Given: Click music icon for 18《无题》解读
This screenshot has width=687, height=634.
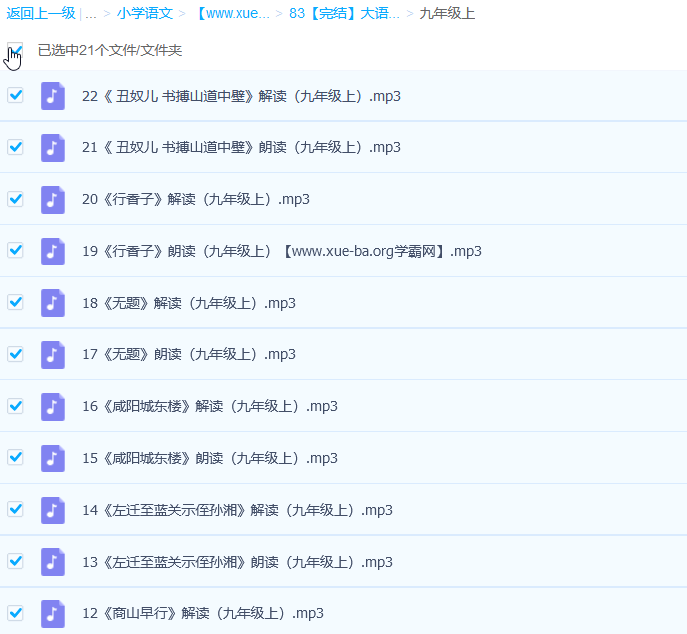Looking at the screenshot, I should pyautogui.click(x=53, y=303).
